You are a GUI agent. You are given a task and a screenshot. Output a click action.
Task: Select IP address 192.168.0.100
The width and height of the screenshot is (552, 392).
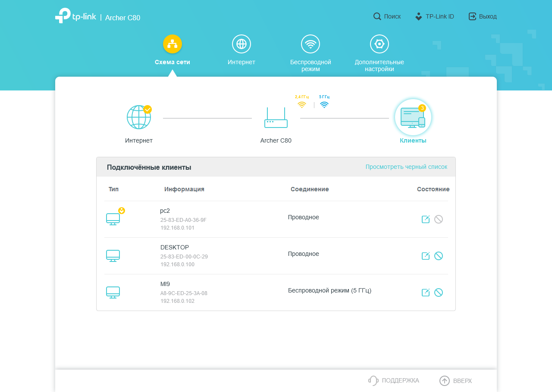tap(177, 264)
